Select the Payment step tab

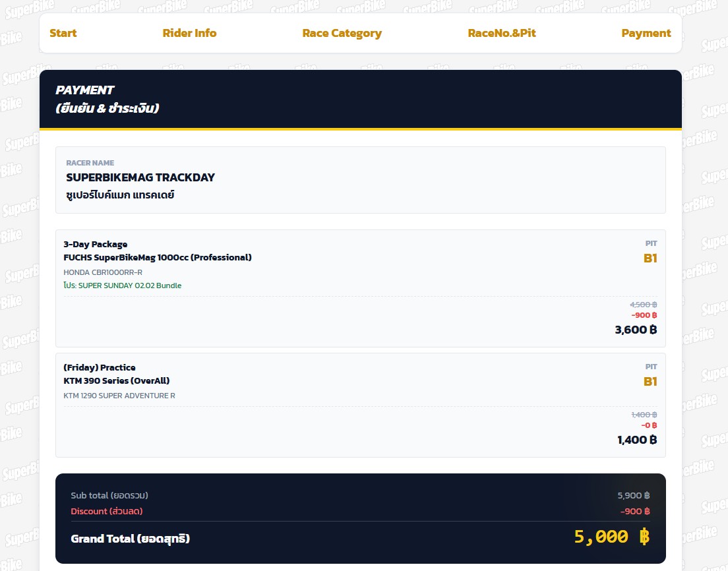646,33
